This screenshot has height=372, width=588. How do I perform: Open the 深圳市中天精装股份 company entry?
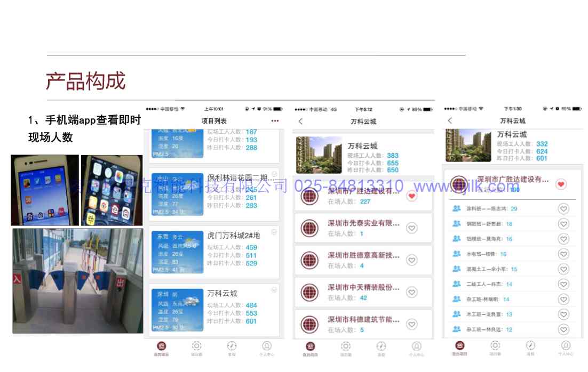coord(363,292)
